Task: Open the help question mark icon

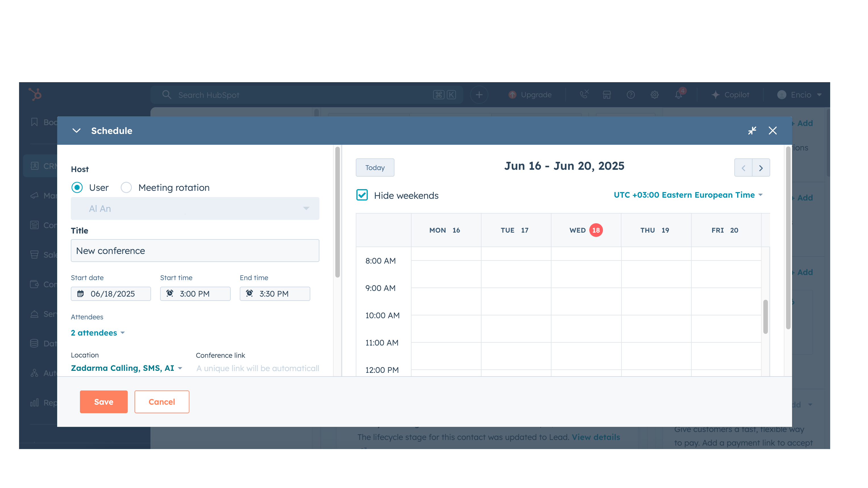Action: point(631,95)
